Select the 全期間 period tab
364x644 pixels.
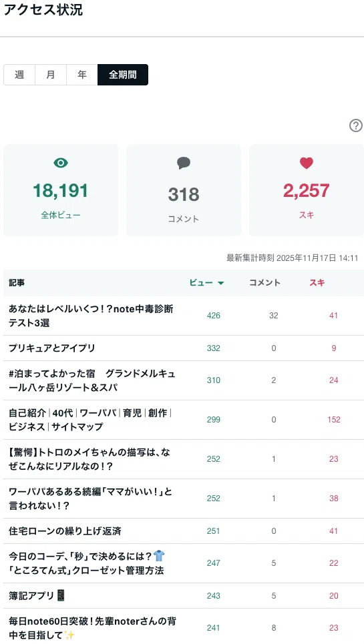tap(123, 75)
